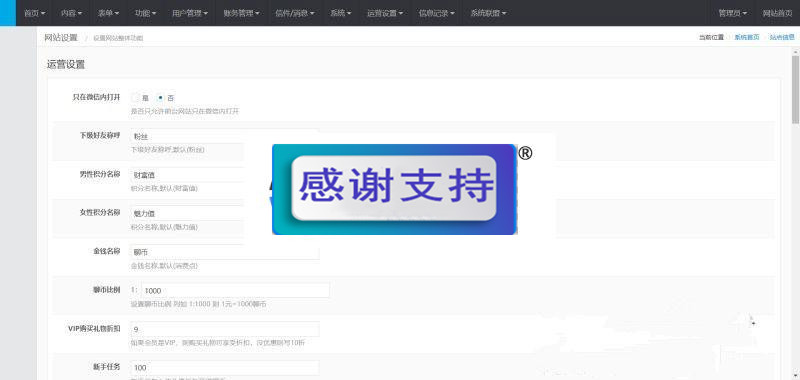Open the 运营设置 dropdown menu
The image size is (800, 380).
[385, 13]
